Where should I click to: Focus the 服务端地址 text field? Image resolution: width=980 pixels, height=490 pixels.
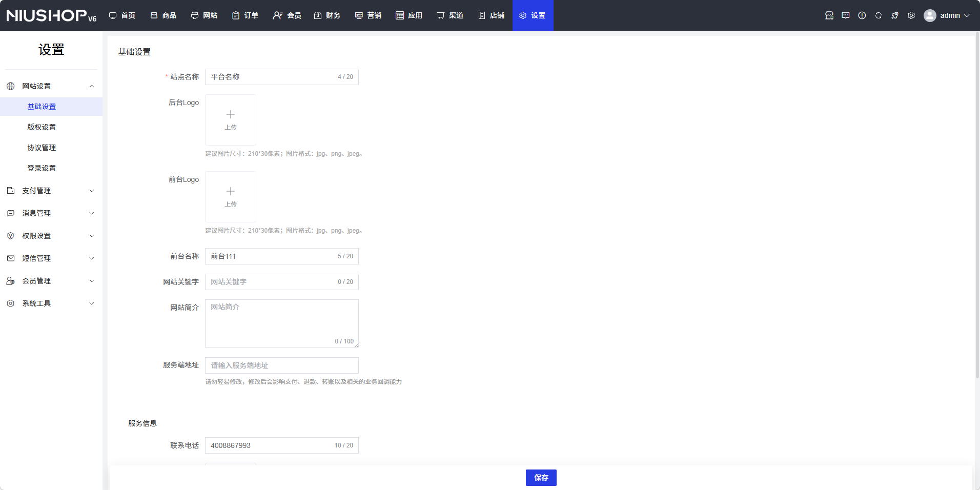(x=281, y=365)
